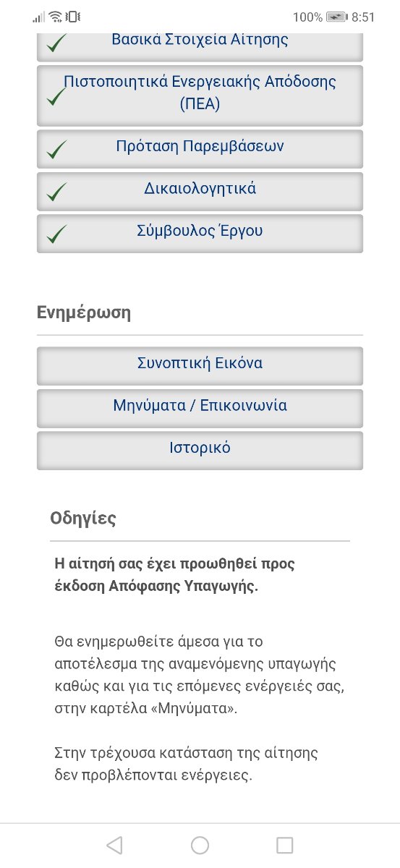
Task: Tap checkmark beside Σύμβουλος Έργου
Action: tap(56, 234)
